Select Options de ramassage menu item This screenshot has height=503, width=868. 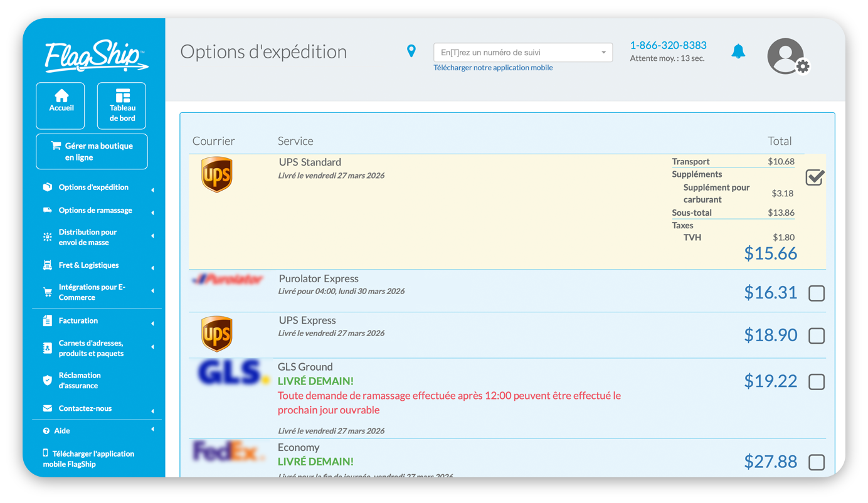[x=95, y=210]
